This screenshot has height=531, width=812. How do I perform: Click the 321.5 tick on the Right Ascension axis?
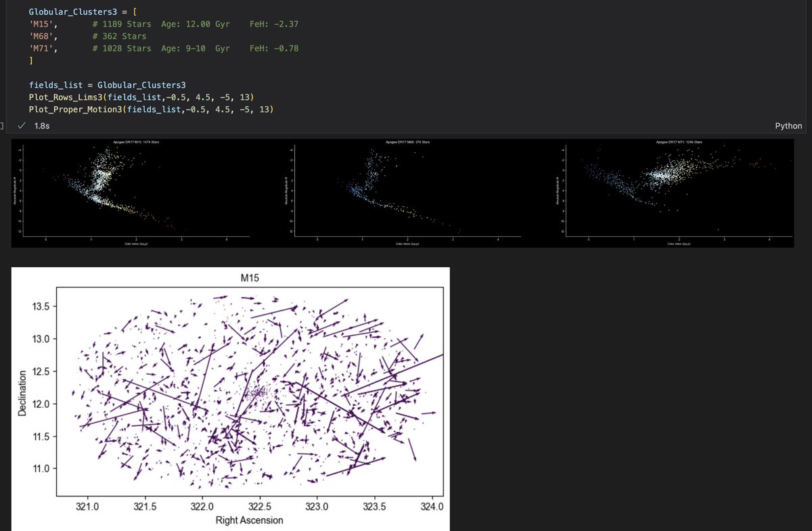pyautogui.click(x=145, y=506)
